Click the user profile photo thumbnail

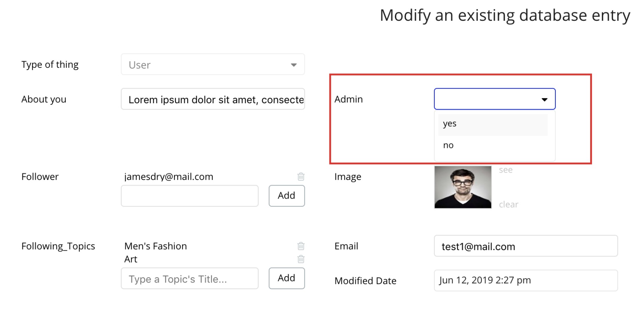(x=463, y=187)
